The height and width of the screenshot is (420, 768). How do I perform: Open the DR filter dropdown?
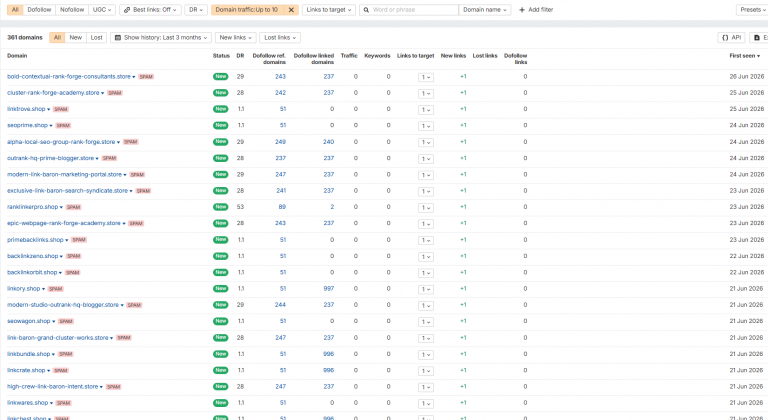(x=196, y=10)
